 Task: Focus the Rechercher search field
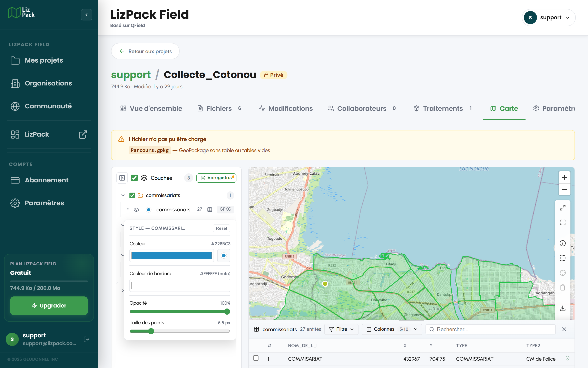click(x=490, y=329)
